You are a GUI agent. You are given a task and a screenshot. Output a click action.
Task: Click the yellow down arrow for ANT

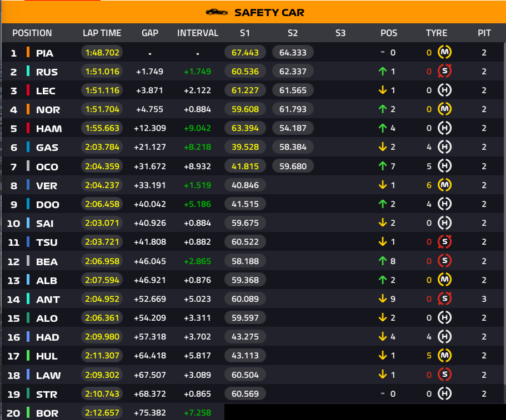pos(383,299)
